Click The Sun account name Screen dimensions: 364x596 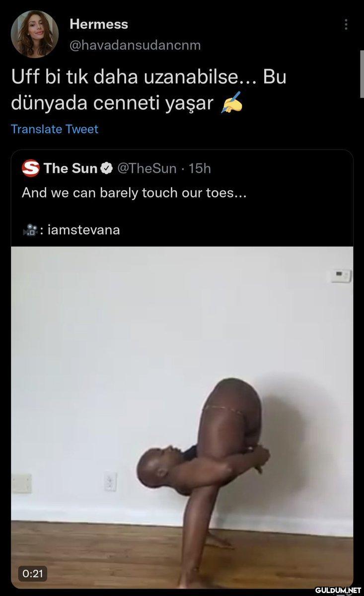71,168
